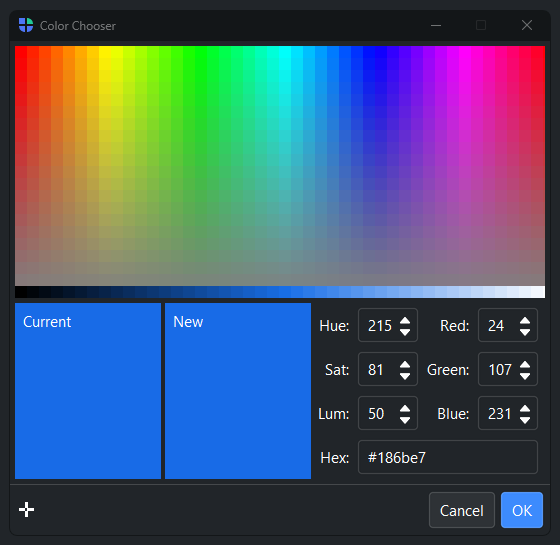Viewport: 560px width, 545px height.
Task: Decrease the Sat value with down arrow
Action: (x=405, y=376)
